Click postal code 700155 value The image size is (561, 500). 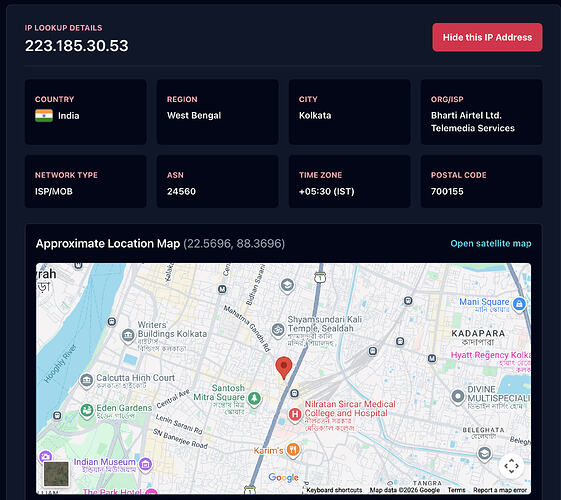click(x=447, y=191)
